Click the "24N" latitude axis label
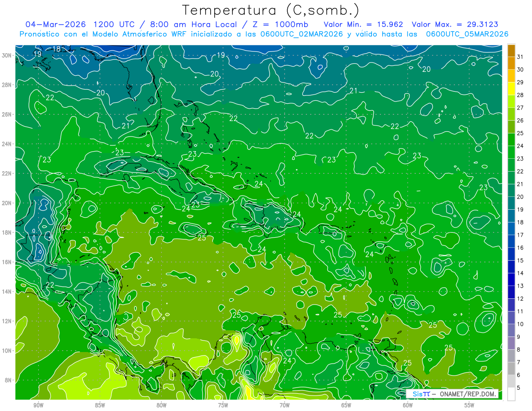The width and height of the screenshot is (532, 411). 8,144
